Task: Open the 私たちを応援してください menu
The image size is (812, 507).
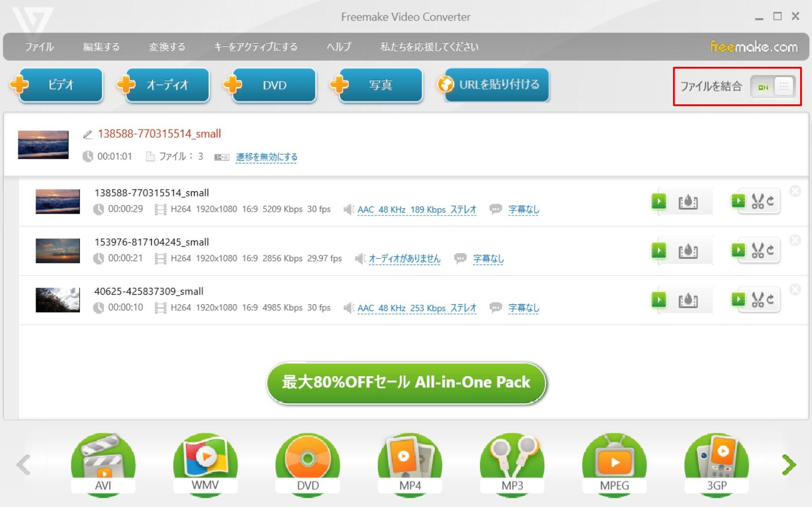Action: coord(429,47)
